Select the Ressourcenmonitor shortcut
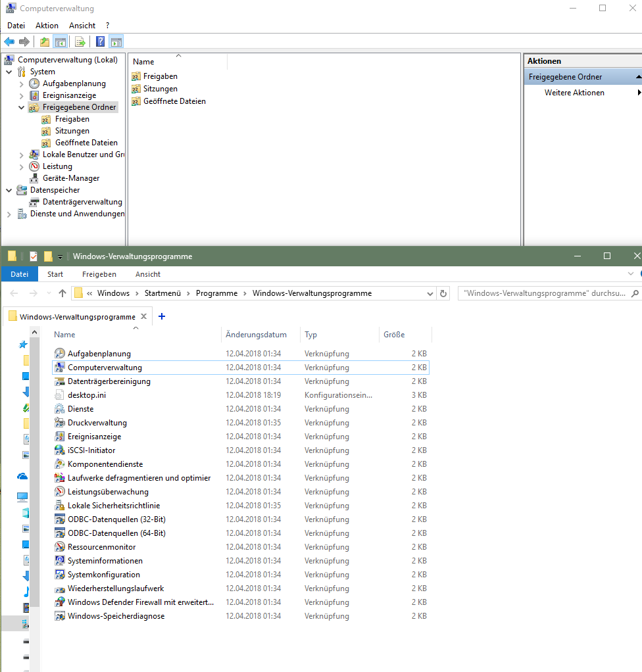The height and width of the screenshot is (672, 642). (x=240, y=547)
